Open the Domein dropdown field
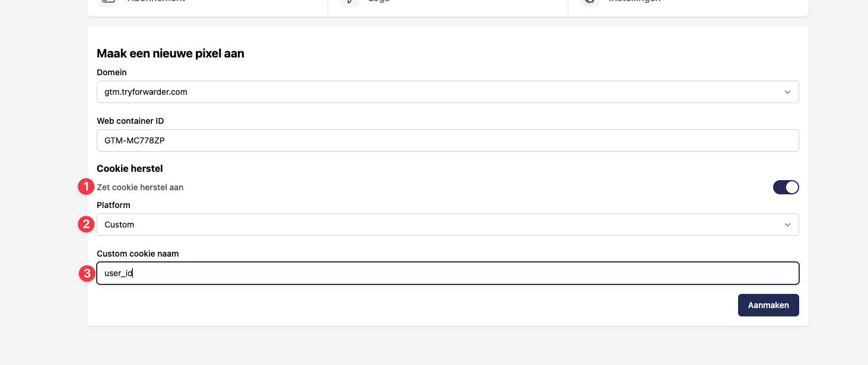This screenshot has height=365, width=868. click(x=439, y=92)
